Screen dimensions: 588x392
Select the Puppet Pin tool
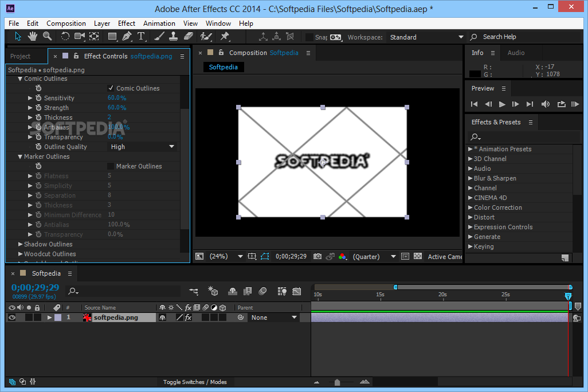coord(225,36)
